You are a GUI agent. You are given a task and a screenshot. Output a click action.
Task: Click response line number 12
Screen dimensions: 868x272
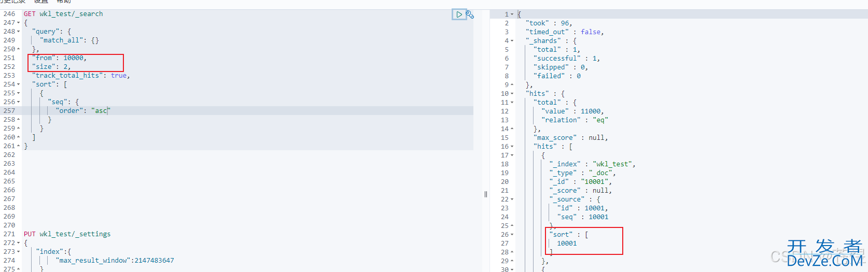click(x=505, y=111)
